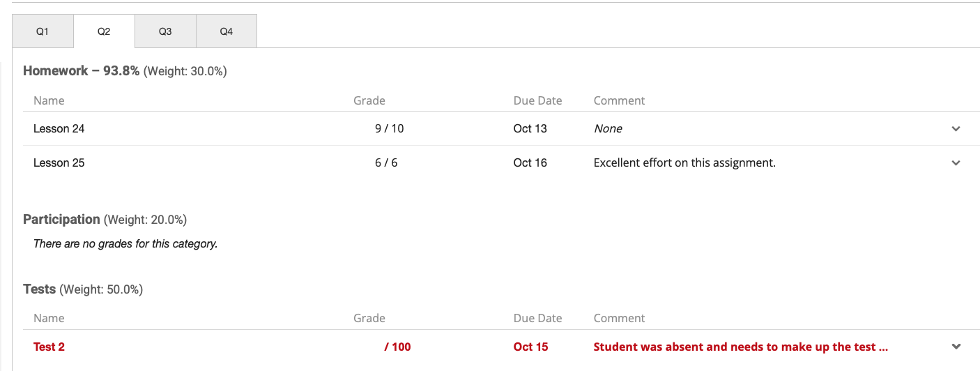Viewport: 980px width, 371px height.
Task: Select the Q2 quarter tab
Action: (x=104, y=31)
